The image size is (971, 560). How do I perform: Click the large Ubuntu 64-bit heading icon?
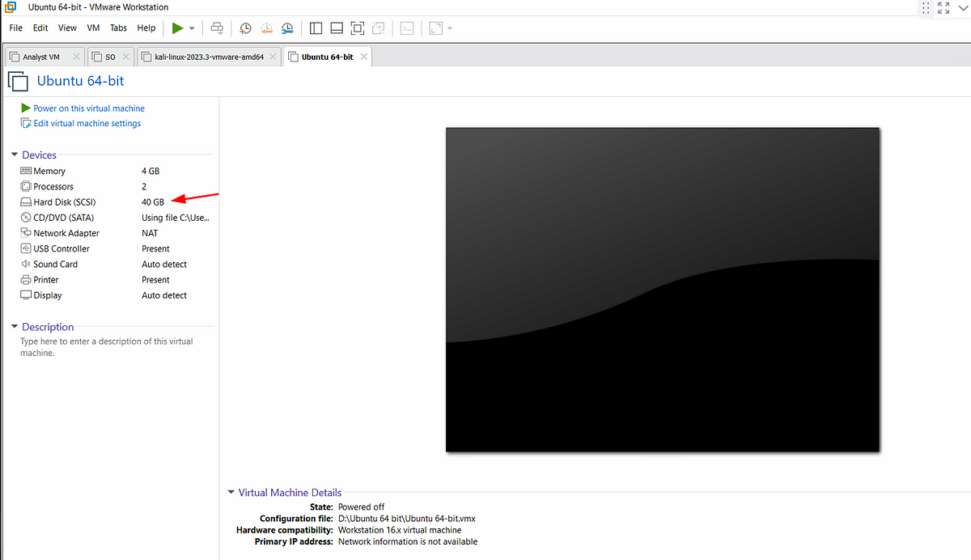pos(18,81)
